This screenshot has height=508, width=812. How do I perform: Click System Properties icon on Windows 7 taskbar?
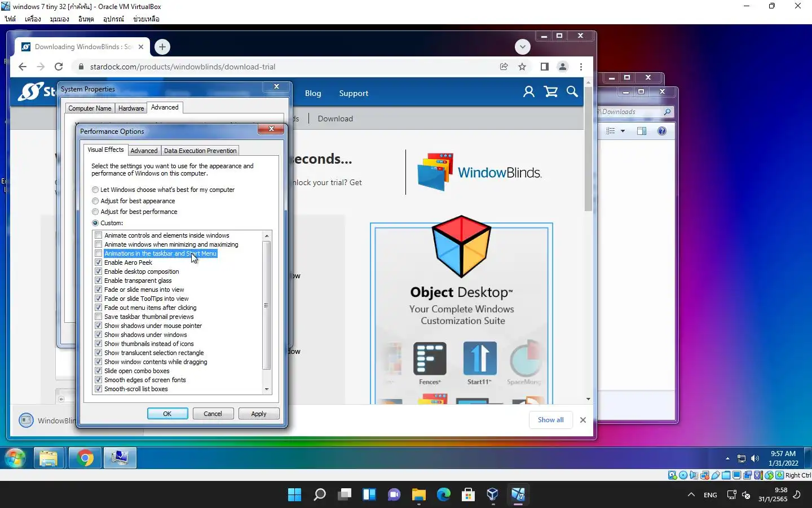[120, 458]
